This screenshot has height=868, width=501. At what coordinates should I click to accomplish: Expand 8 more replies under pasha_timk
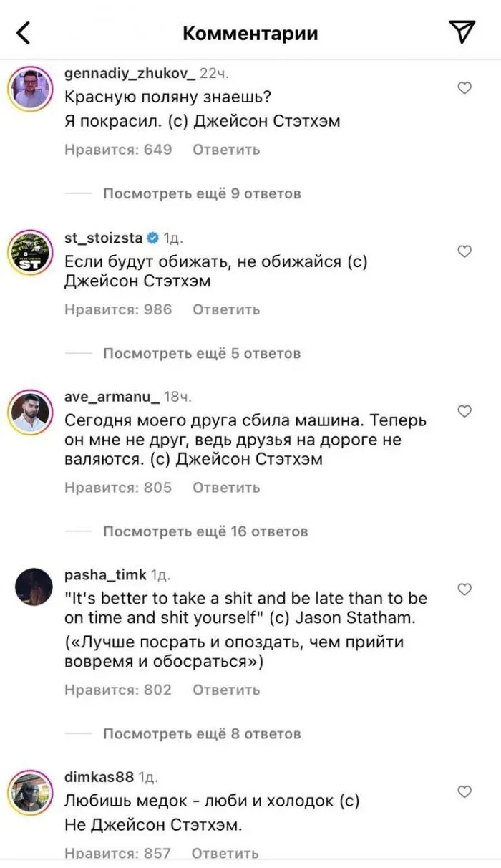(x=202, y=734)
